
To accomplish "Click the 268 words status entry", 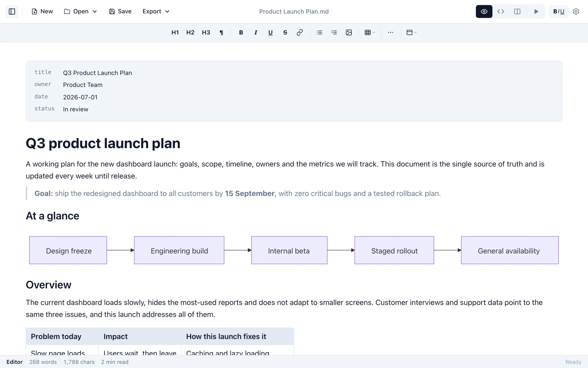I will tap(43, 362).
